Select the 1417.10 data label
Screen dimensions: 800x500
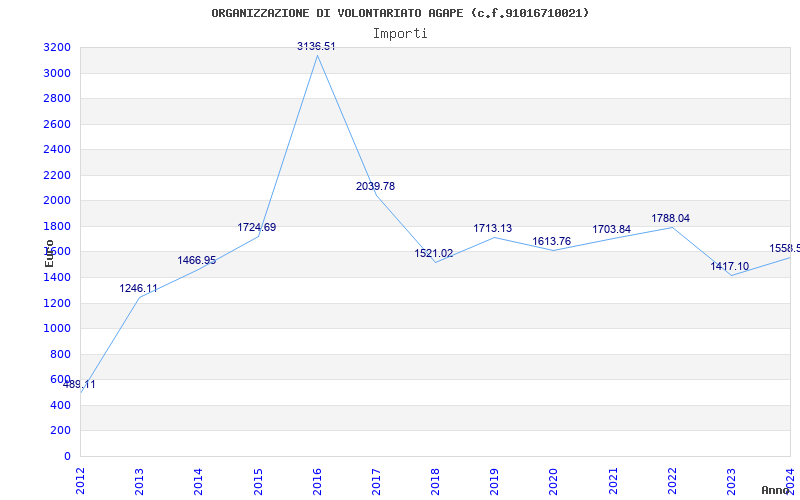pos(730,266)
